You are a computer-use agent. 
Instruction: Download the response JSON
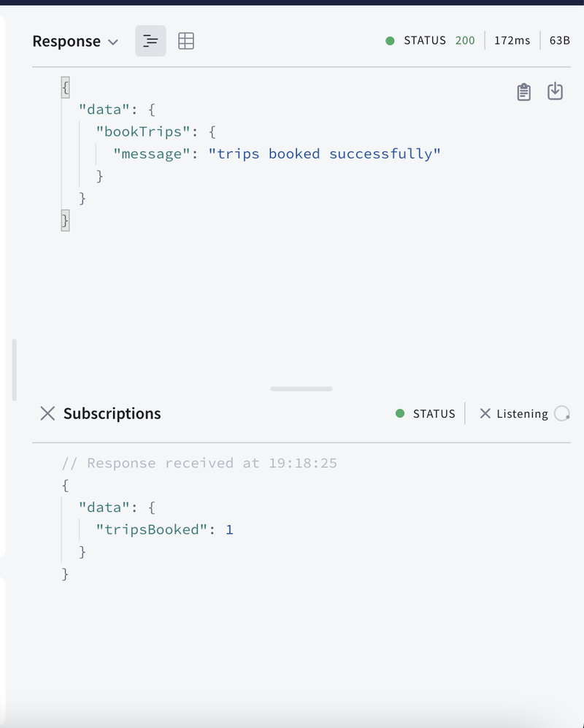click(x=555, y=91)
